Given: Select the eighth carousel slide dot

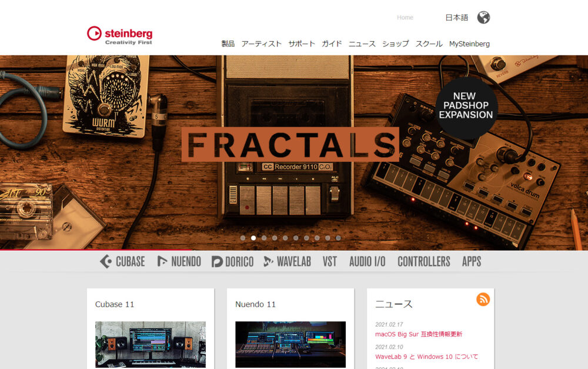Looking at the screenshot, I should [x=318, y=238].
